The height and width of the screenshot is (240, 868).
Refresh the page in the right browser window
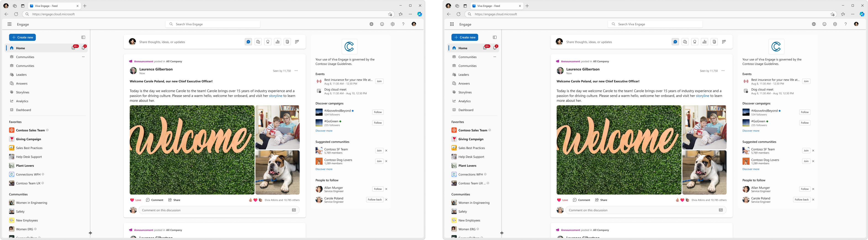click(458, 14)
